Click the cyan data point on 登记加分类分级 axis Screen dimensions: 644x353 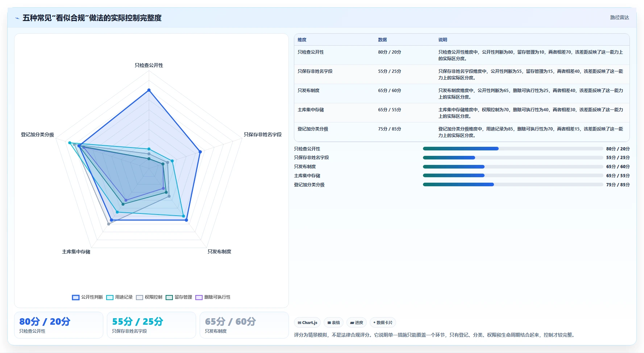click(70, 143)
